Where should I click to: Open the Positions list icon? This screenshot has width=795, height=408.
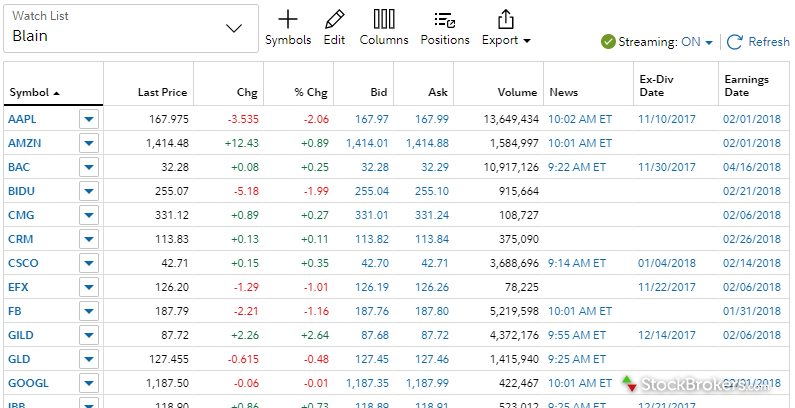(445, 20)
